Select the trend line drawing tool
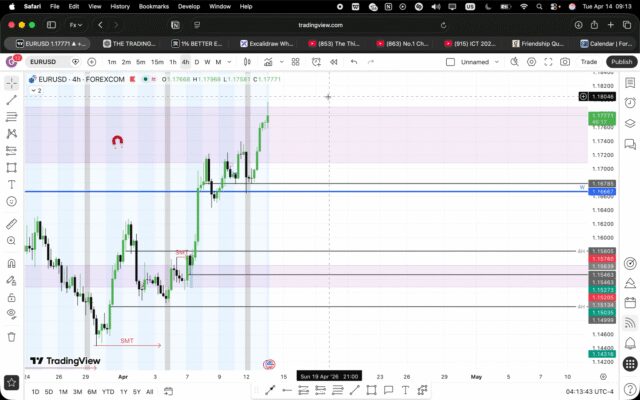Viewport: 640px width, 400px height. pos(11,100)
